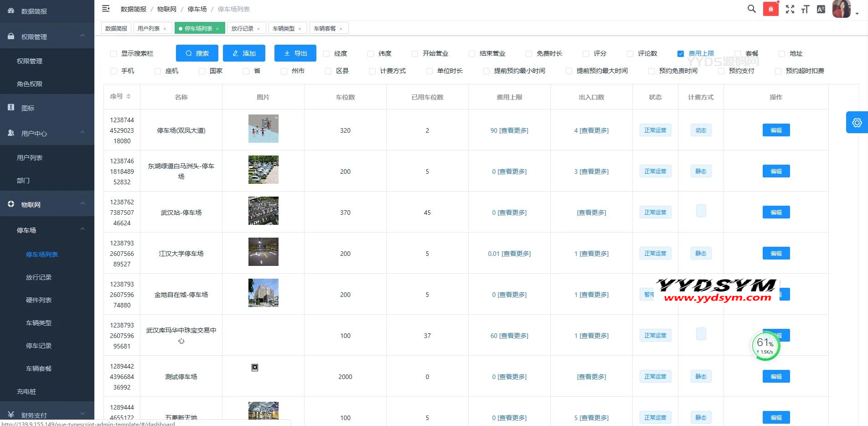Toggle fullscreen mode icon
Viewport: 868px width, 426px height.
point(790,9)
